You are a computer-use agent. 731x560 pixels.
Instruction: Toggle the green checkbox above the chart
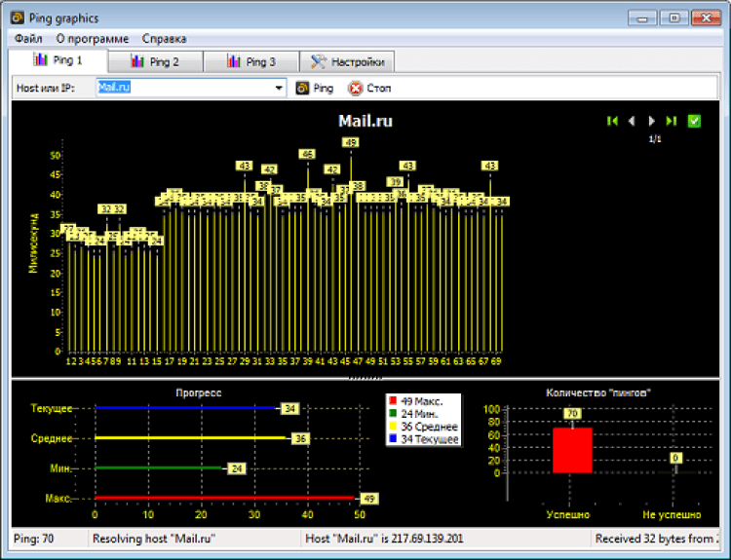[695, 121]
